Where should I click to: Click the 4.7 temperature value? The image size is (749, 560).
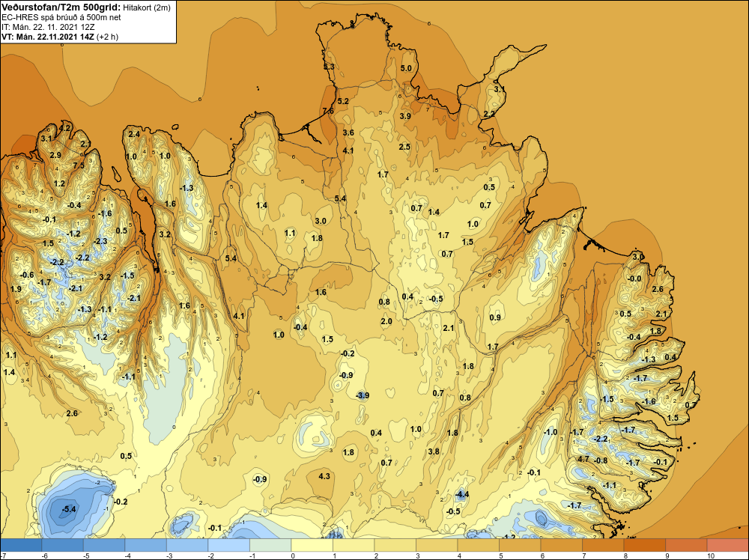coord(583,459)
